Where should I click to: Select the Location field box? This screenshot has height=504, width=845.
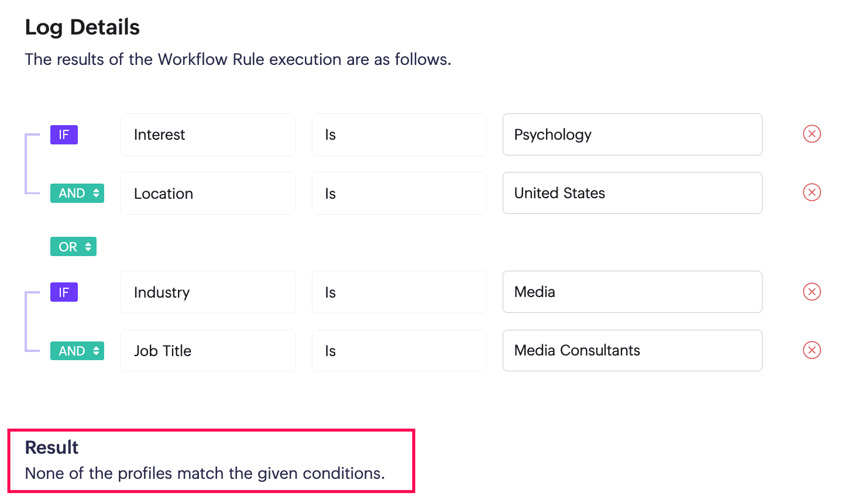click(x=208, y=194)
